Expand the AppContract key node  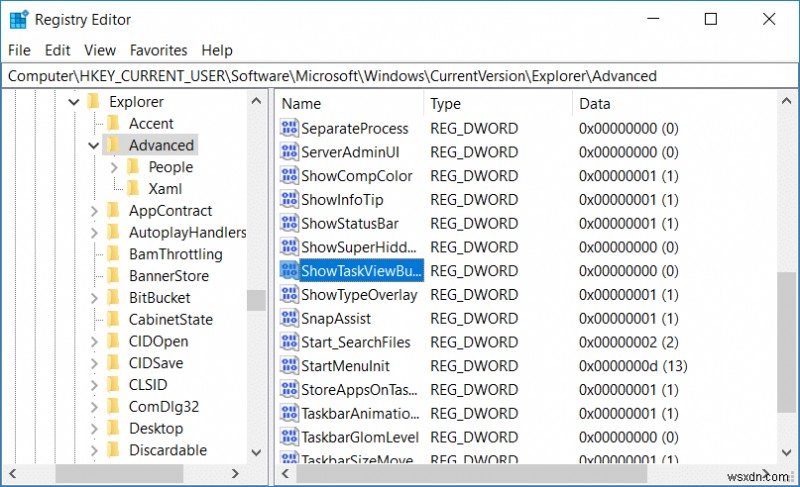94,211
